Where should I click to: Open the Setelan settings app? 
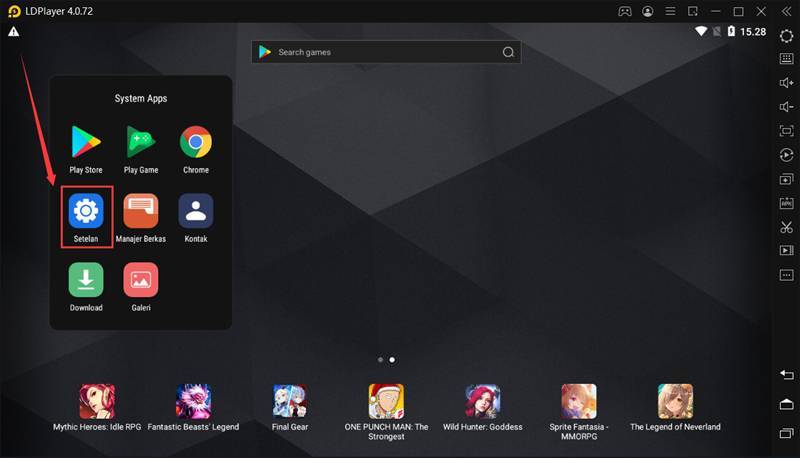click(x=86, y=211)
